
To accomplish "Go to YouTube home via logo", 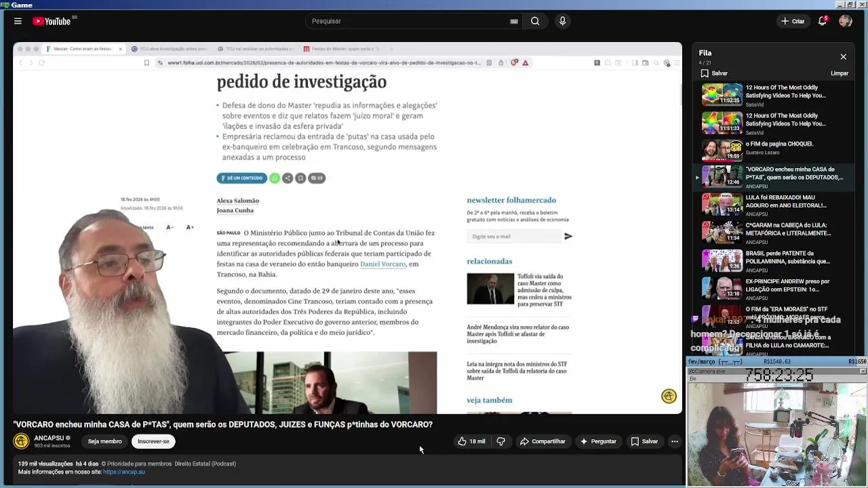I will [x=52, y=21].
